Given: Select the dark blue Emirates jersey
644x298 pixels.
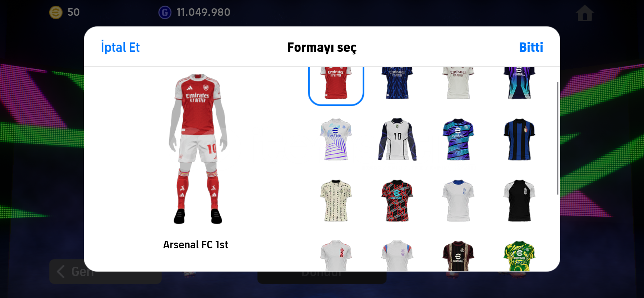Looking at the screenshot, I should [x=397, y=83].
